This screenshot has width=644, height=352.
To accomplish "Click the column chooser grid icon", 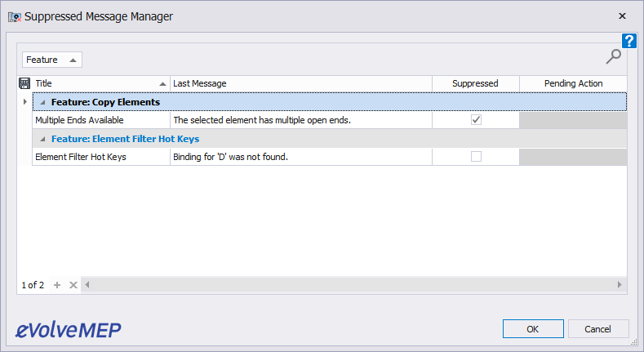I will (x=24, y=83).
